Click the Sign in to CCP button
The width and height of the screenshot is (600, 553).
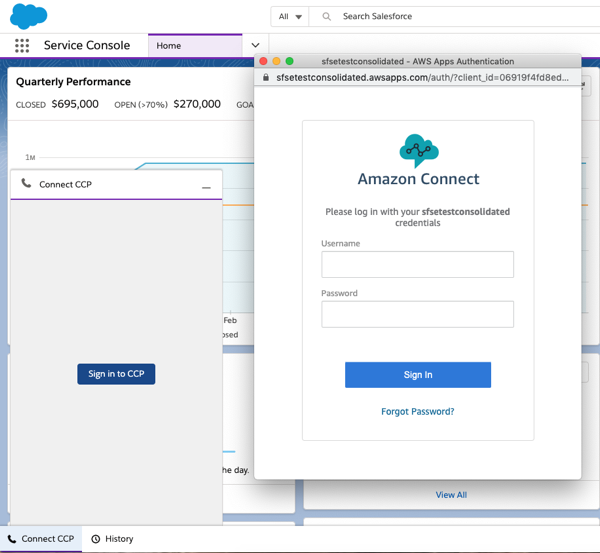tap(116, 374)
